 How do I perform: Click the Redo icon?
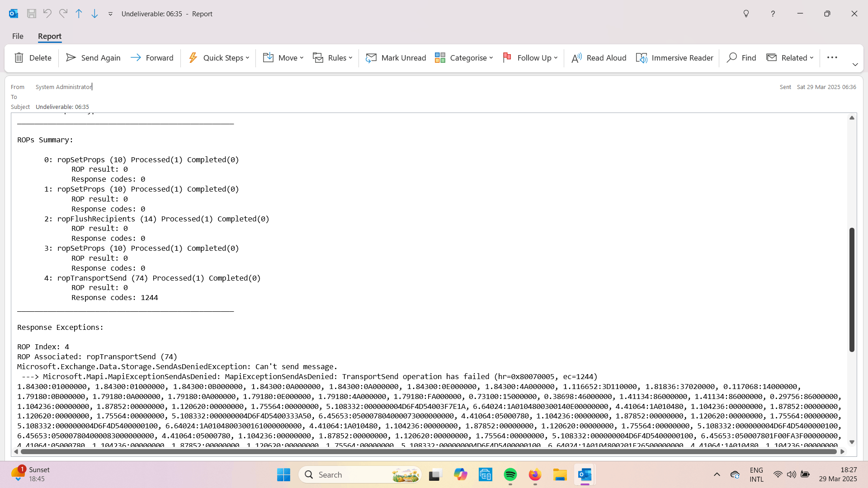(x=63, y=14)
